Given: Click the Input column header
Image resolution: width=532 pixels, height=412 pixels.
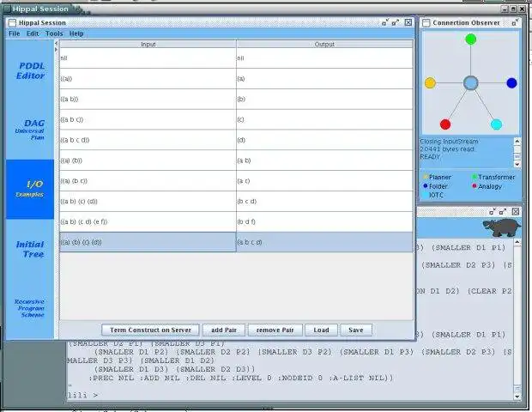Looking at the screenshot, I should pos(148,44).
